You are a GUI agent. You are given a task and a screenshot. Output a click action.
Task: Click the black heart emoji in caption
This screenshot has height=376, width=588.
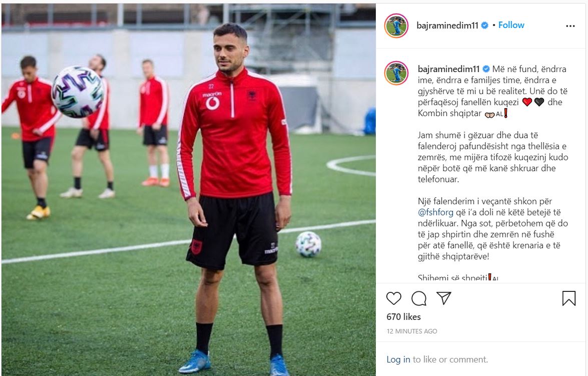tap(539, 102)
